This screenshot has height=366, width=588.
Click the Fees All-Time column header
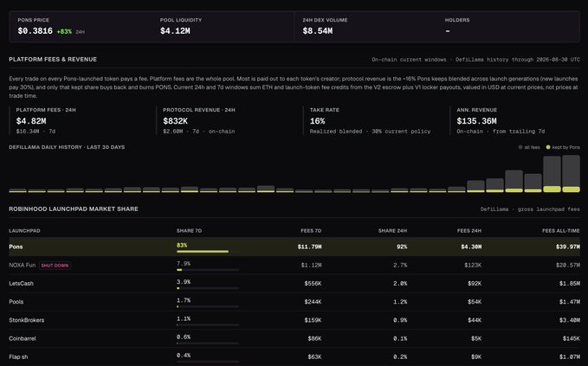click(x=561, y=231)
